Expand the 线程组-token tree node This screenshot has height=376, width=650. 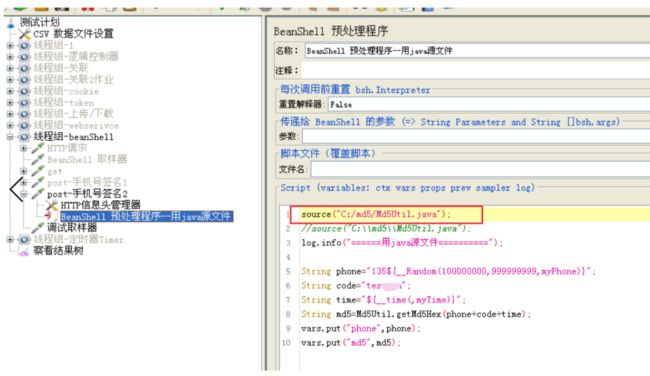tap(10, 102)
